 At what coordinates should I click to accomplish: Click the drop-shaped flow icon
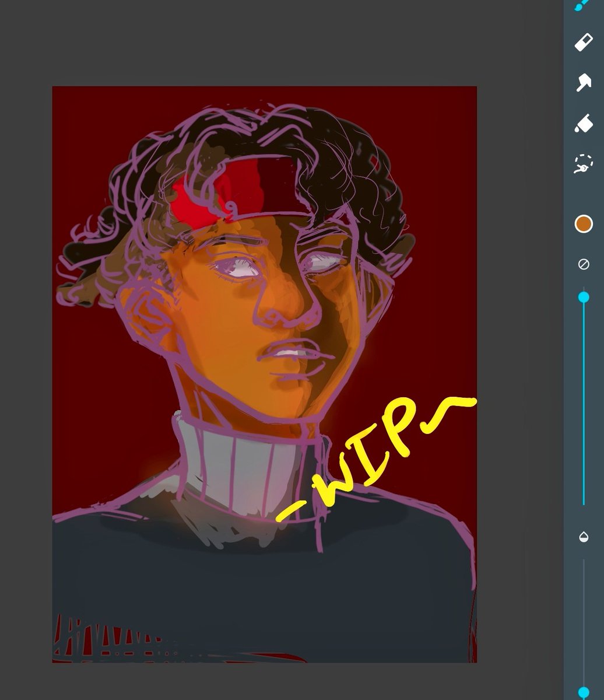584,537
